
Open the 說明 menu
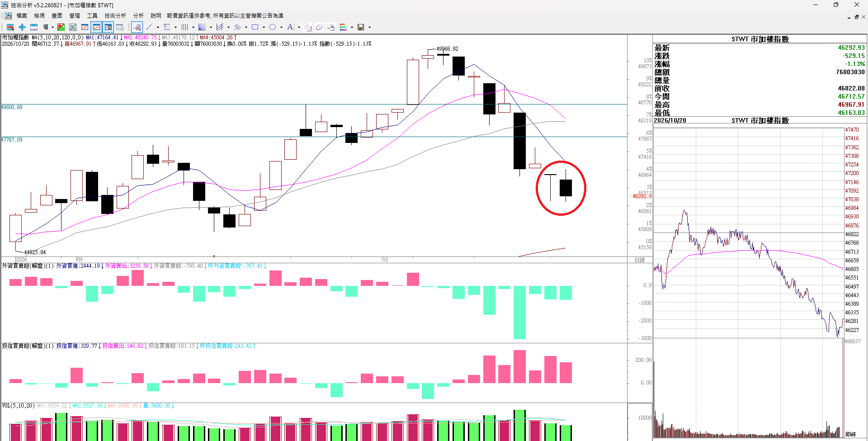pyautogui.click(x=156, y=16)
